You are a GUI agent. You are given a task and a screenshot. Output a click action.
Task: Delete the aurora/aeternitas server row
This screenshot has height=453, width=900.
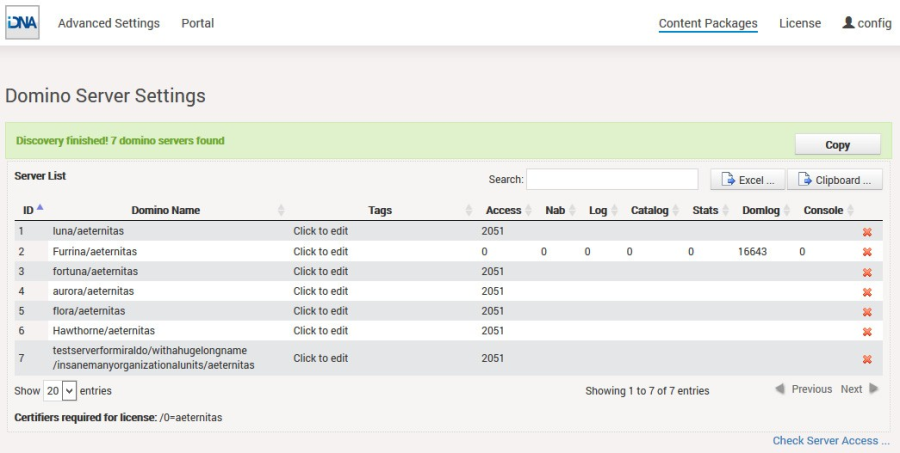pos(867,292)
